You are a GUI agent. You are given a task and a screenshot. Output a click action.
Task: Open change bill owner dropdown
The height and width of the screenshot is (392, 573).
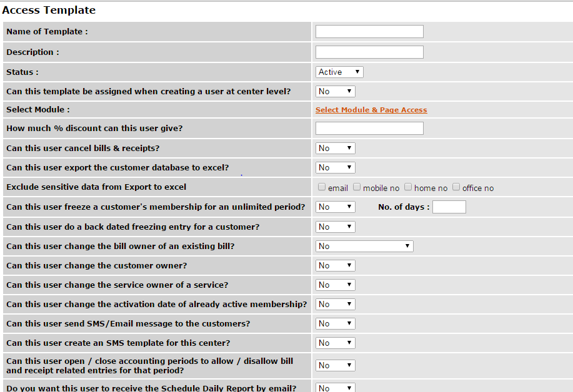364,247
